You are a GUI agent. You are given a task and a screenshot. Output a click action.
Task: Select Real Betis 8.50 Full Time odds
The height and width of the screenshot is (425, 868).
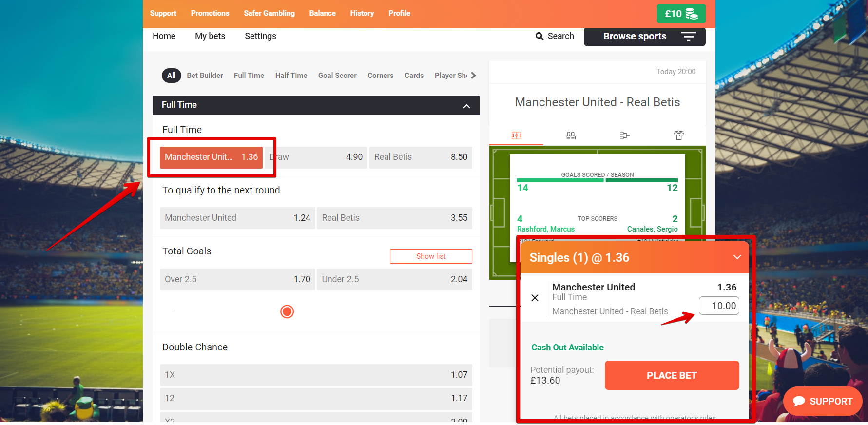point(421,157)
